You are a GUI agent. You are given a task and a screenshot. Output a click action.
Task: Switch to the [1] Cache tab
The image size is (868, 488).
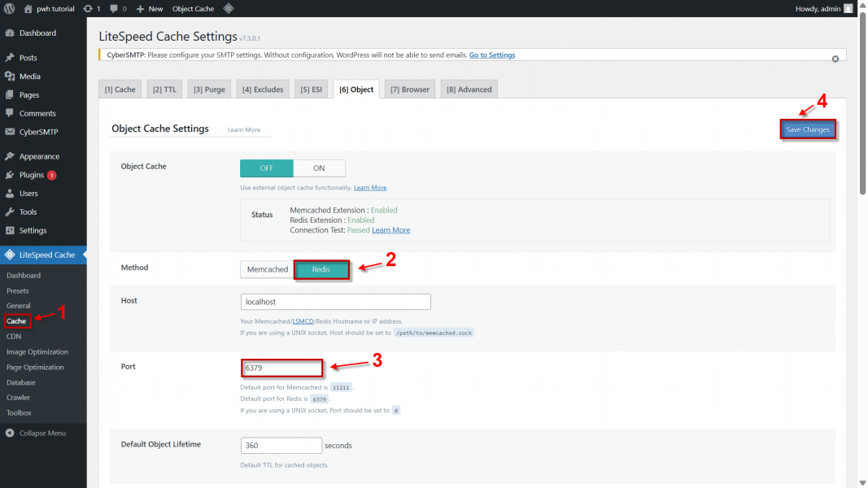(x=120, y=89)
